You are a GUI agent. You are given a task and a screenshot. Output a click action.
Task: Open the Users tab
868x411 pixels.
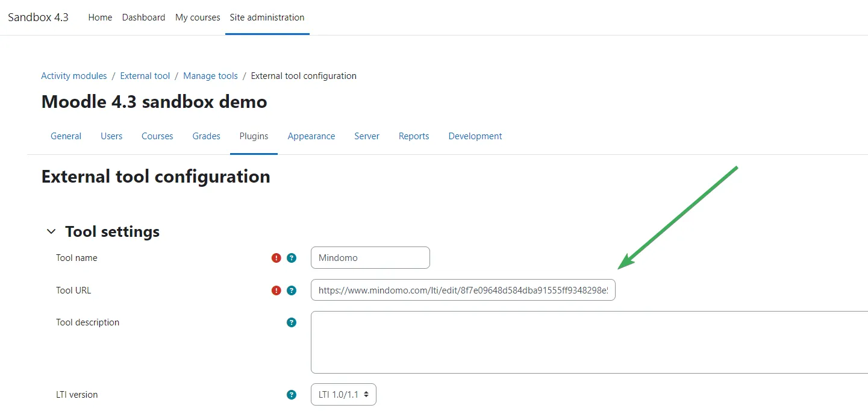111,136
